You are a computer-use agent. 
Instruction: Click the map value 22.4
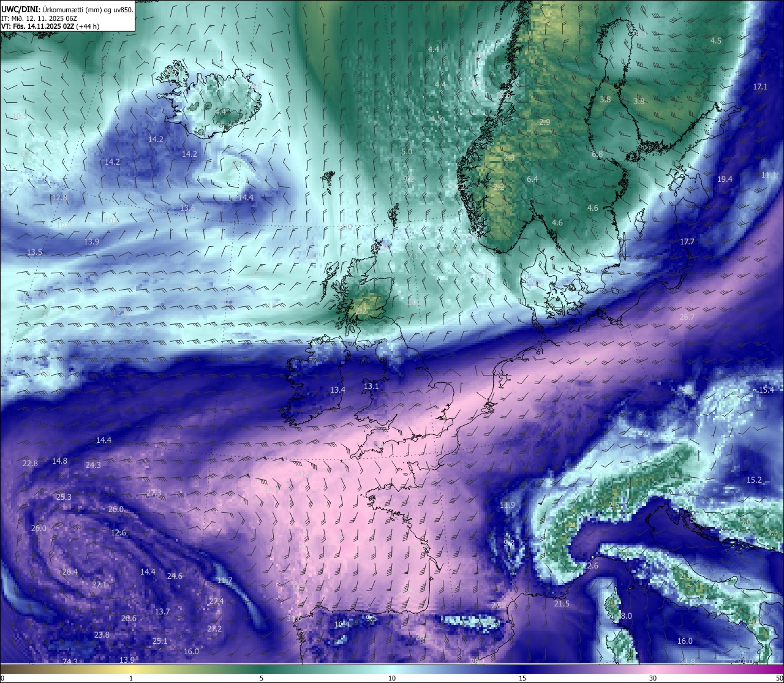(216, 602)
